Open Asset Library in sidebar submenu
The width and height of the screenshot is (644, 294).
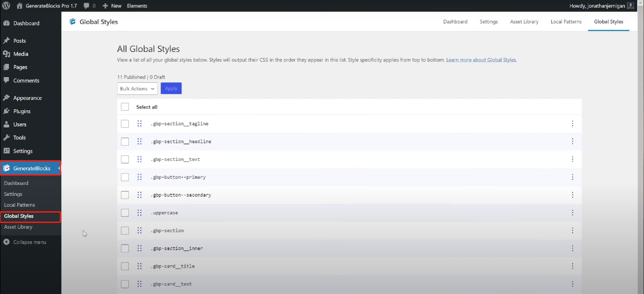(18, 227)
